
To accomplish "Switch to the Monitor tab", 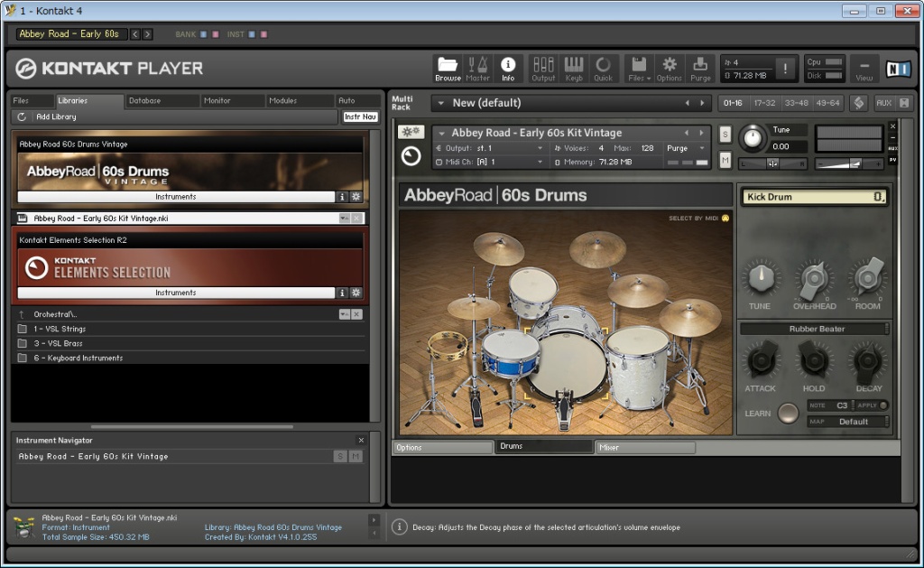I will coord(232,101).
